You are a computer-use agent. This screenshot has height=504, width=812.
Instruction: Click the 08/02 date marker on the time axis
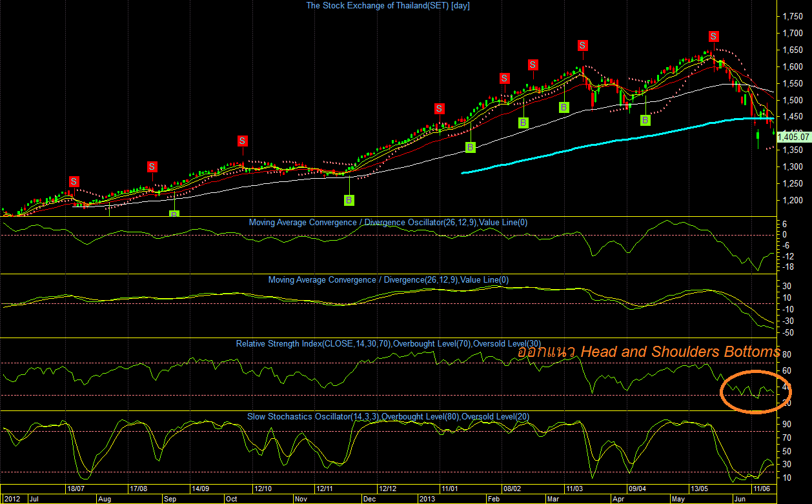[x=511, y=489]
